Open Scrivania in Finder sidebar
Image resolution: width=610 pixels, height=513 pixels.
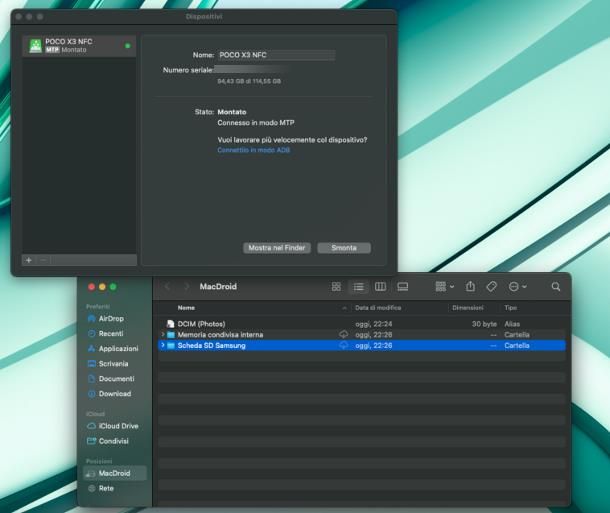coord(113,364)
